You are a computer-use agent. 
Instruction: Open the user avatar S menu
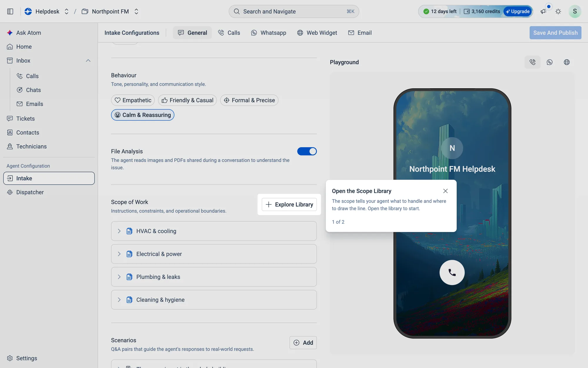(x=574, y=11)
